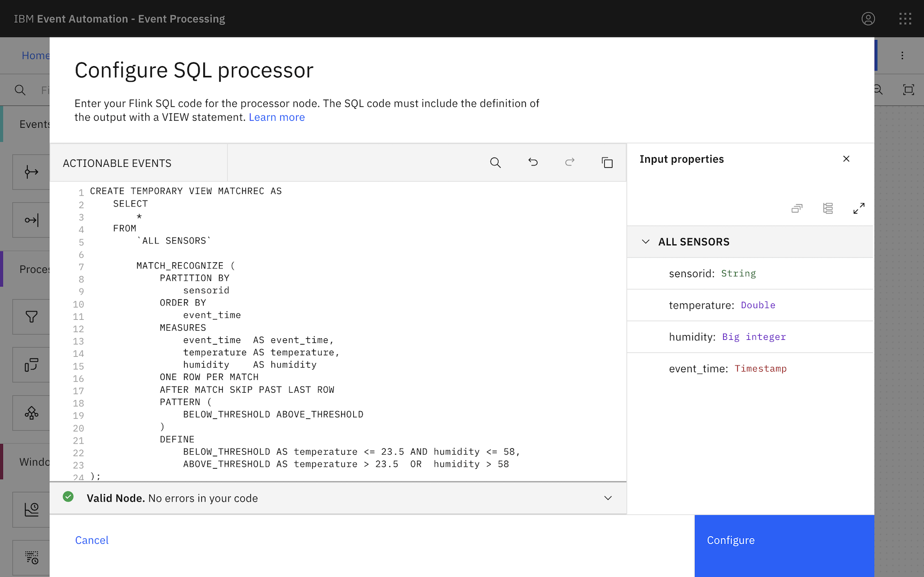Screen dimensions: 924x577
Task: Click the tree view icon in Input properties
Action: click(828, 208)
